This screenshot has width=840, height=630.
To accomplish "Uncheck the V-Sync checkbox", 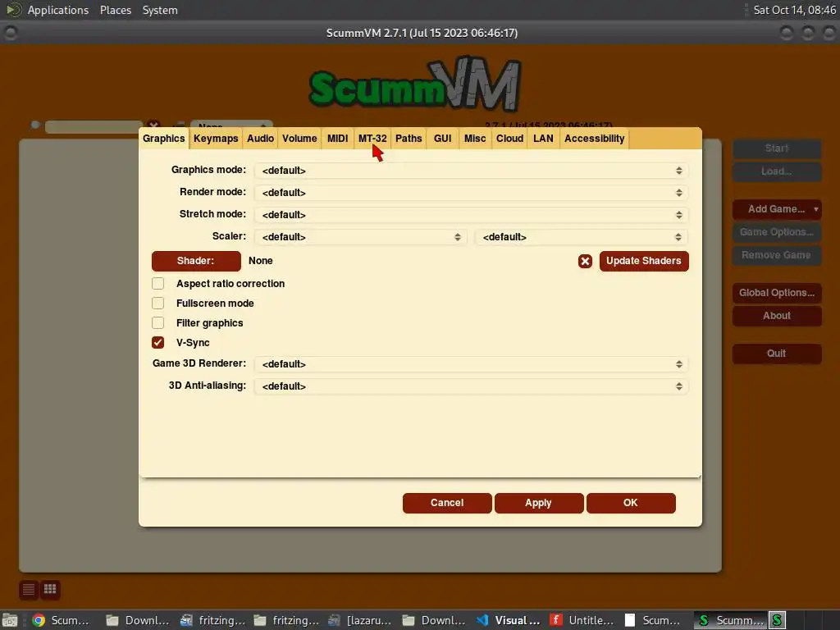I will click(x=158, y=342).
